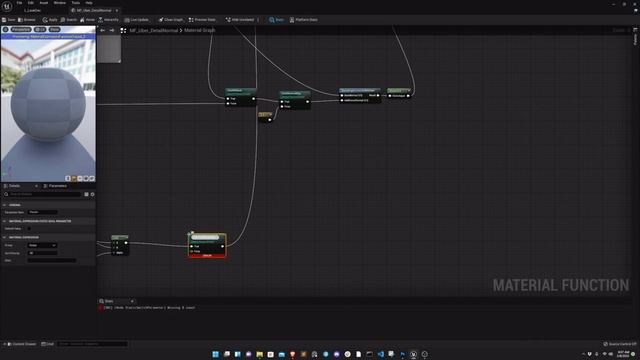Click the Material Graph breadcrumb
The width and height of the screenshot is (640, 360).
click(200, 30)
